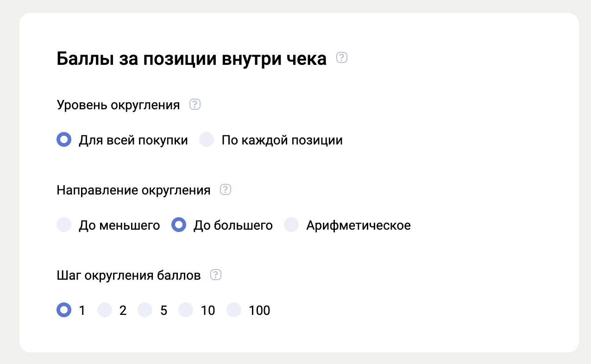The width and height of the screenshot is (591, 364).
Task: Select the "До меньшего" rounding direction
Action: click(64, 225)
